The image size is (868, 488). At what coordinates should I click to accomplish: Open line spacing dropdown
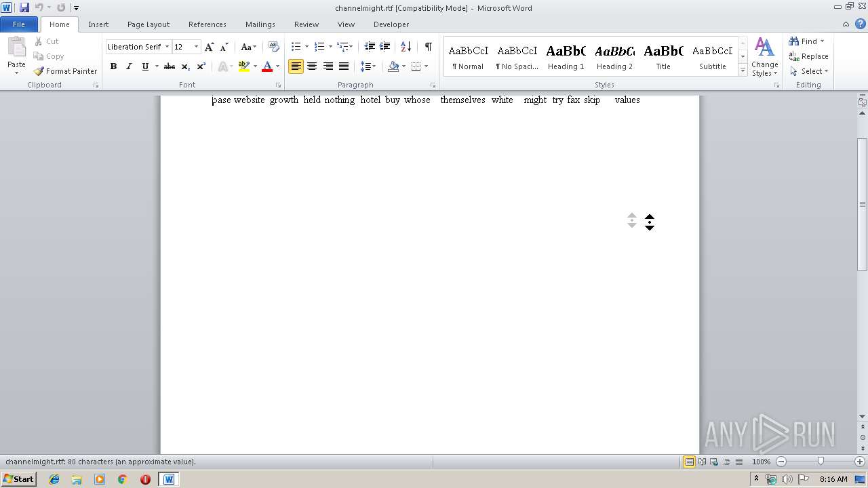368,66
